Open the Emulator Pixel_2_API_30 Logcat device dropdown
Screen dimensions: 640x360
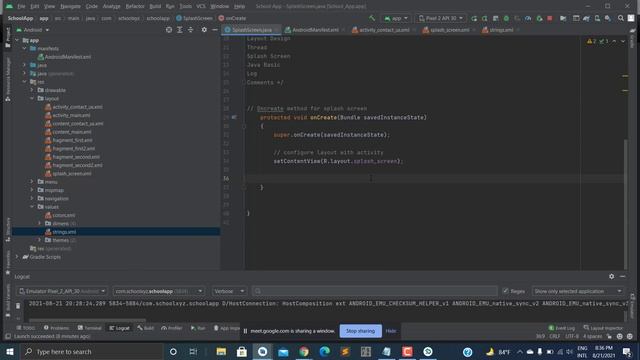[62, 291]
